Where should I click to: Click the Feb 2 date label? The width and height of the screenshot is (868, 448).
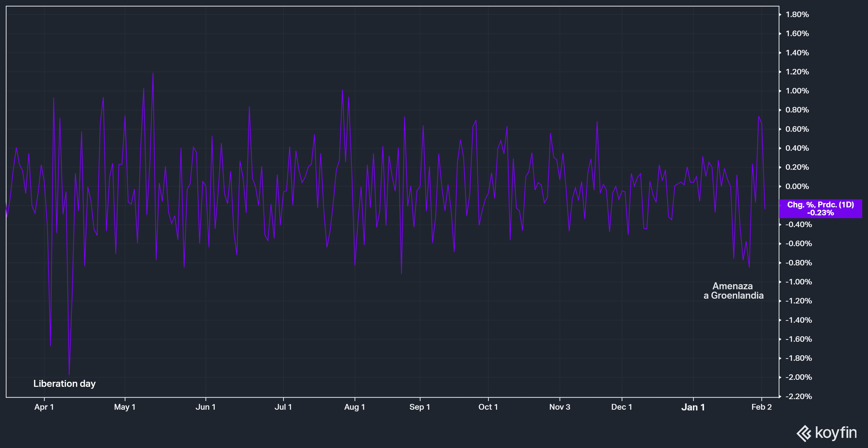point(761,407)
